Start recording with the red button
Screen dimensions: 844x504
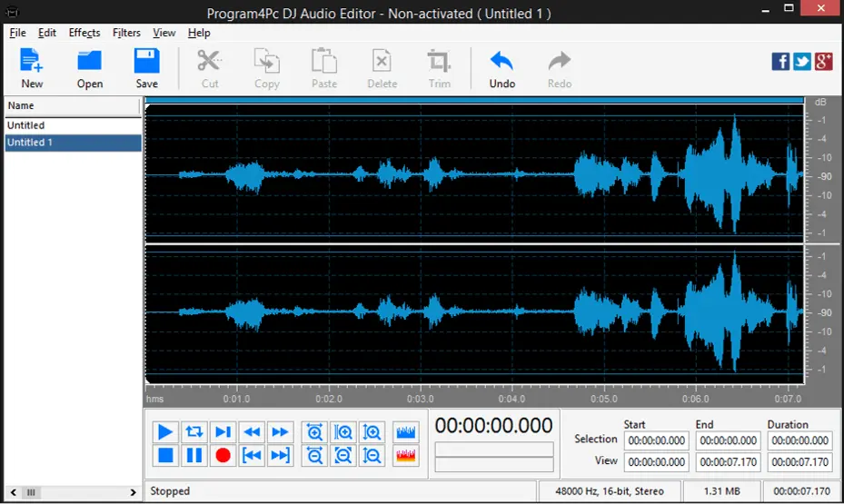pyautogui.click(x=223, y=456)
